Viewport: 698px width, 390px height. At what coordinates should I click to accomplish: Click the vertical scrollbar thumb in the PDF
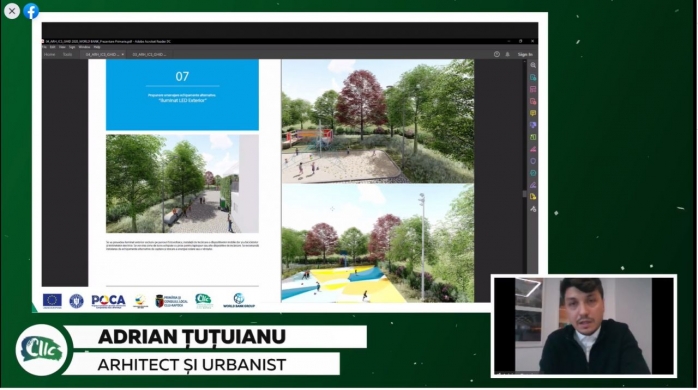click(524, 194)
